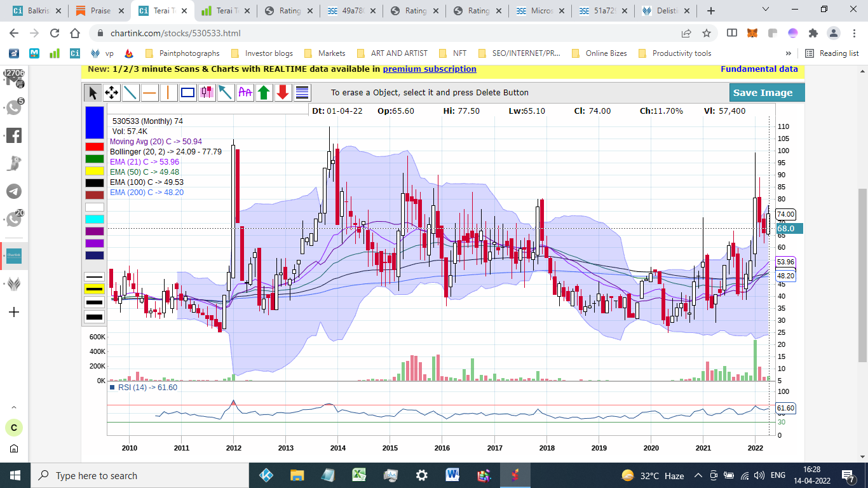Viewport: 868px width, 488px height.
Task: Pick the vertical line drawing tool
Action: 168,93
